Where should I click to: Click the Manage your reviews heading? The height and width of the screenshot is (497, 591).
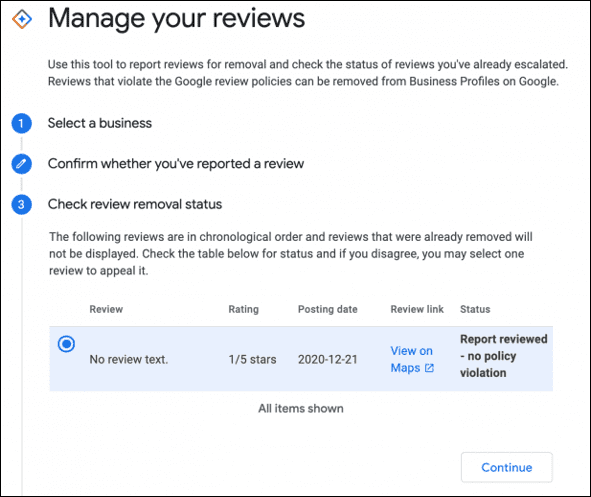point(176,18)
